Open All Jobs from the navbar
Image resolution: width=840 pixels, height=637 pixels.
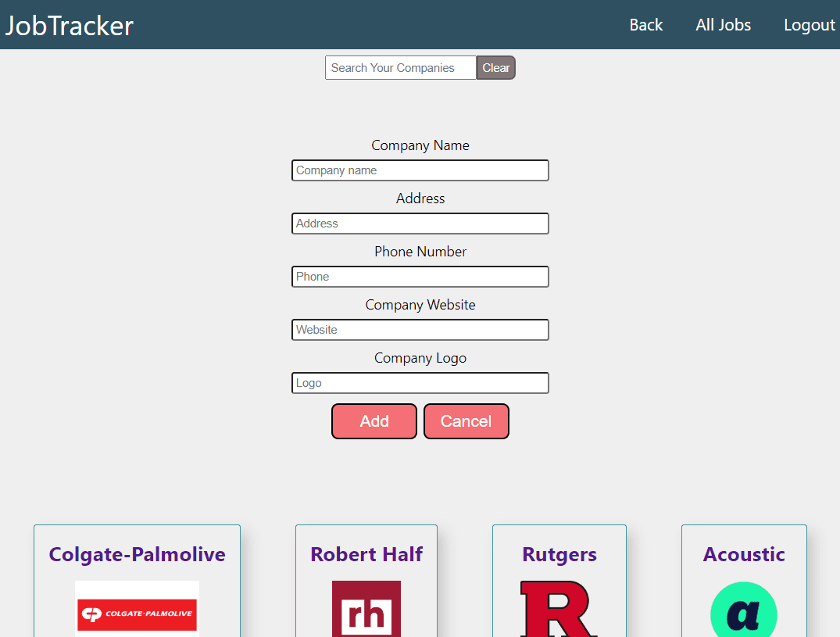(724, 25)
